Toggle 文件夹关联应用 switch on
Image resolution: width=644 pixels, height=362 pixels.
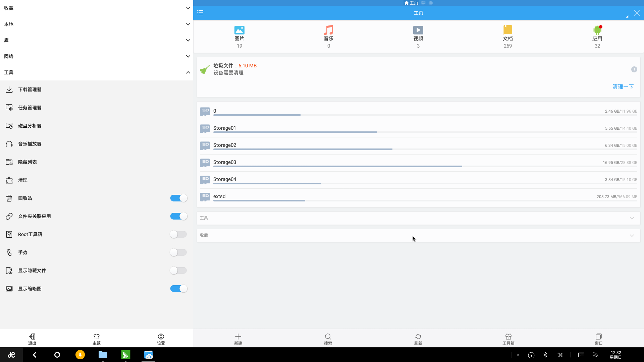tap(179, 216)
